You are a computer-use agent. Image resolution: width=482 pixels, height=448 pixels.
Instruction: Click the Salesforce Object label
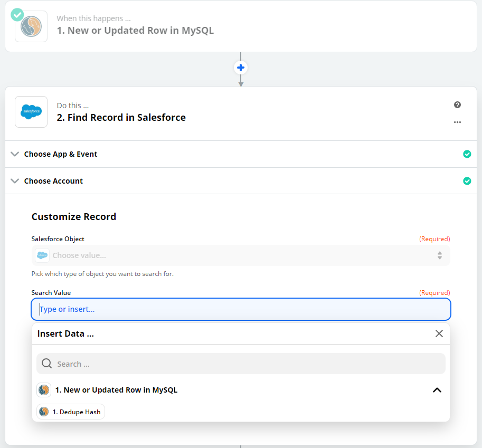tap(58, 239)
